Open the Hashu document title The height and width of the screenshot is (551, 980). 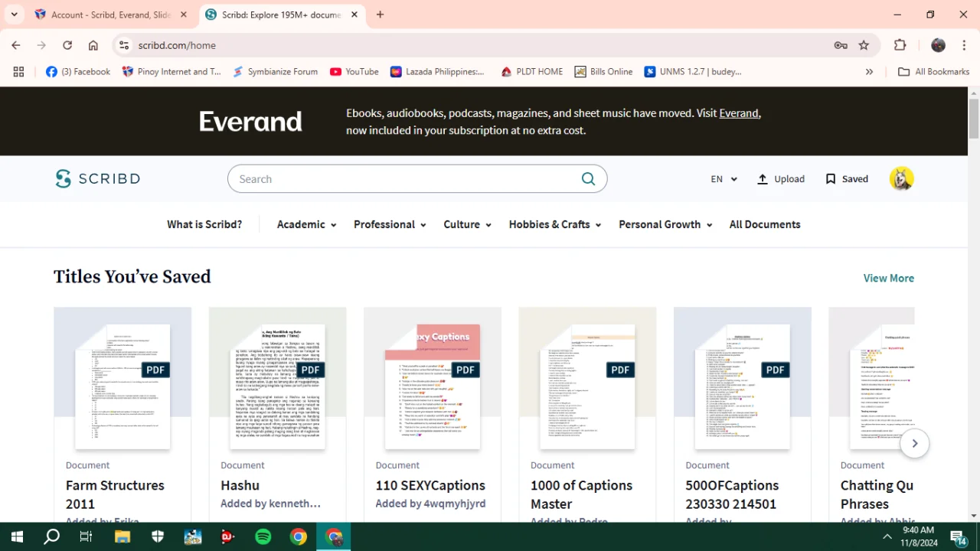240,485
